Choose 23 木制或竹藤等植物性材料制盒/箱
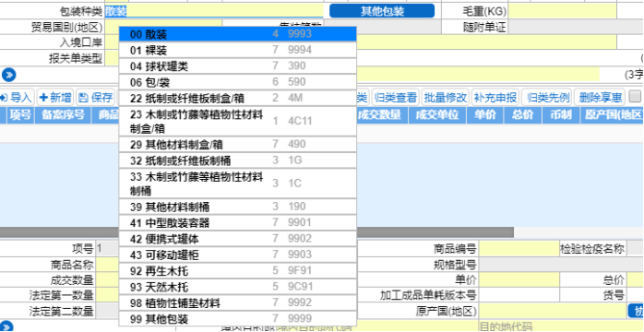The height and width of the screenshot is (332, 644). (237, 121)
